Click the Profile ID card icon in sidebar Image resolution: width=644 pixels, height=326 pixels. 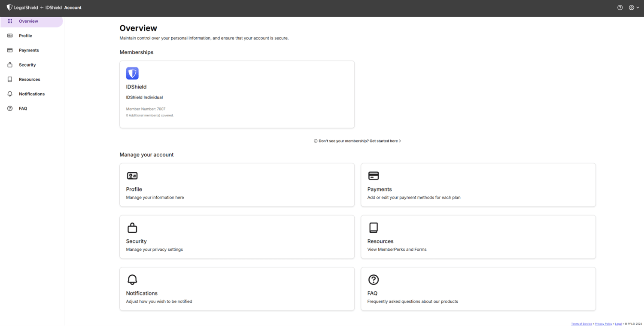pyautogui.click(x=10, y=36)
